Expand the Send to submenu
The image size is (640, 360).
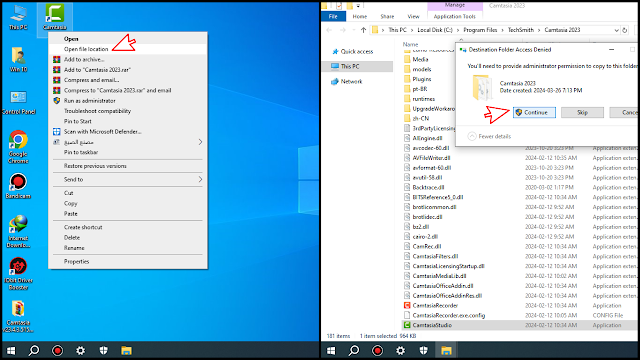point(128,179)
